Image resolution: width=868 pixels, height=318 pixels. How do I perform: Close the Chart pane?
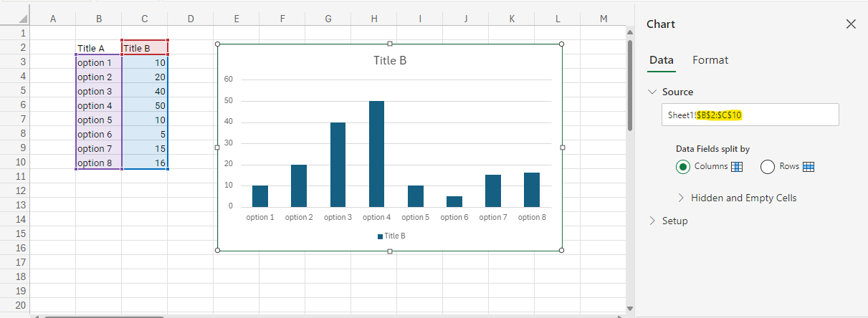[x=851, y=24]
